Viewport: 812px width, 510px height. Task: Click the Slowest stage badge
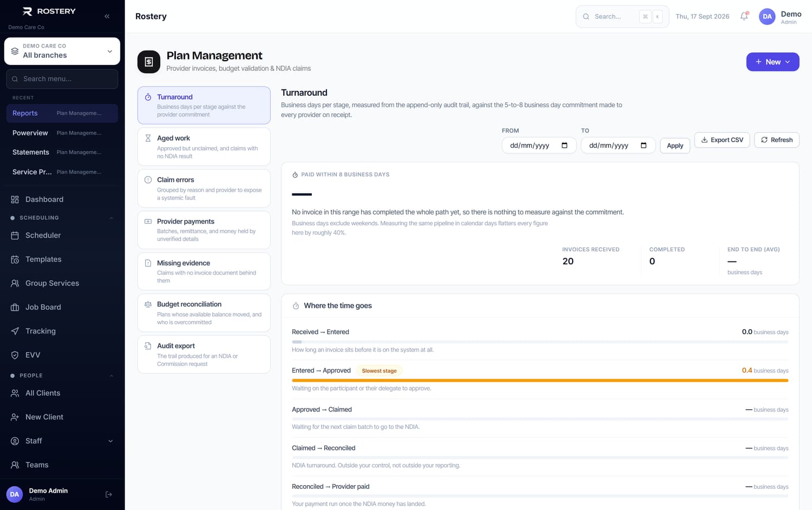(379, 371)
